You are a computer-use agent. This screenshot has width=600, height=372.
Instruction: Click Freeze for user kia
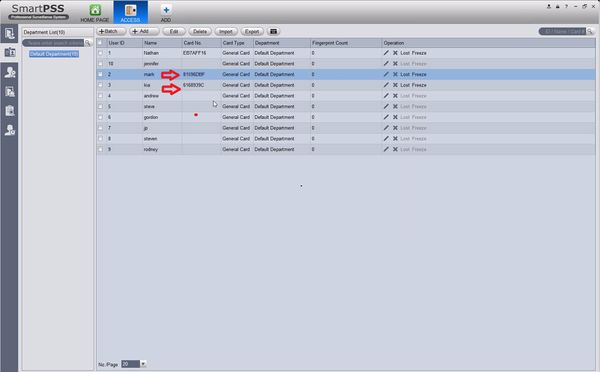point(419,85)
